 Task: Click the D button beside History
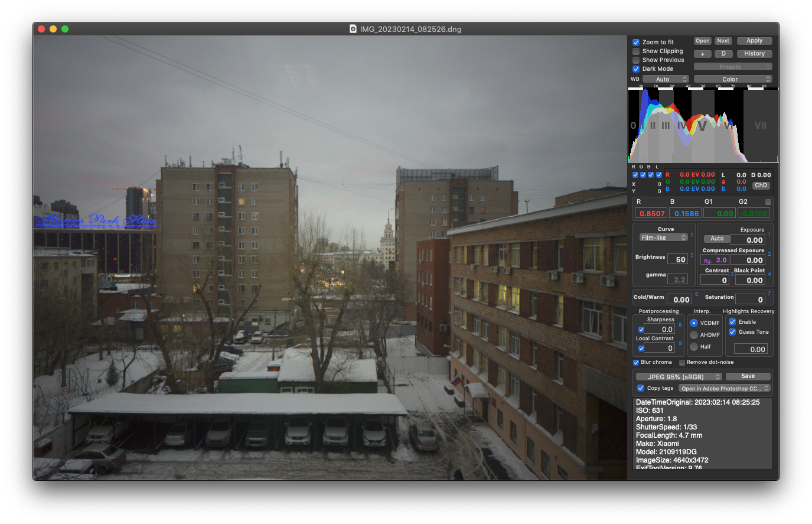pos(723,54)
